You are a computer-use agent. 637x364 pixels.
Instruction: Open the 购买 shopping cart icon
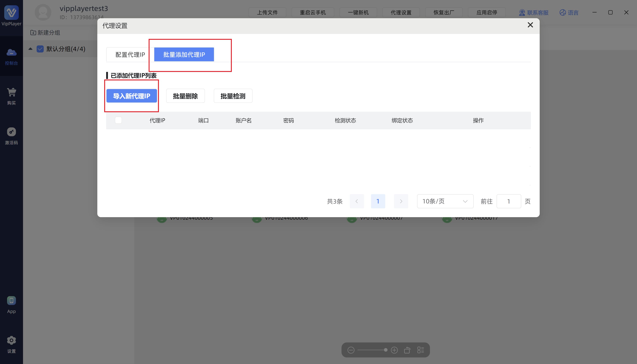11,92
